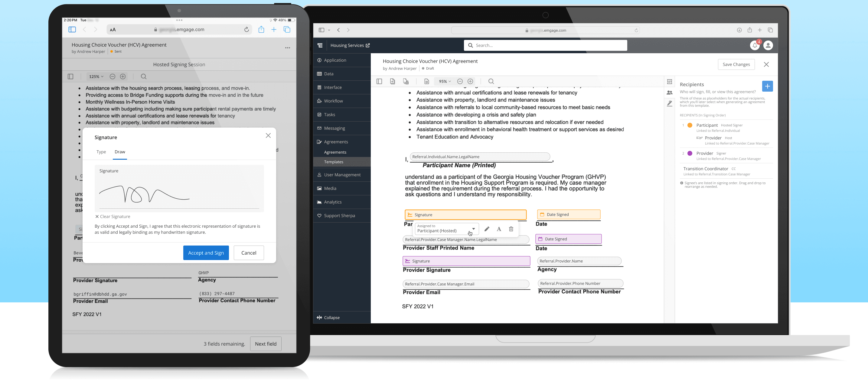This screenshot has height=381, width=868.
Task: Click the Search input field
Action: tap(545, 45)
